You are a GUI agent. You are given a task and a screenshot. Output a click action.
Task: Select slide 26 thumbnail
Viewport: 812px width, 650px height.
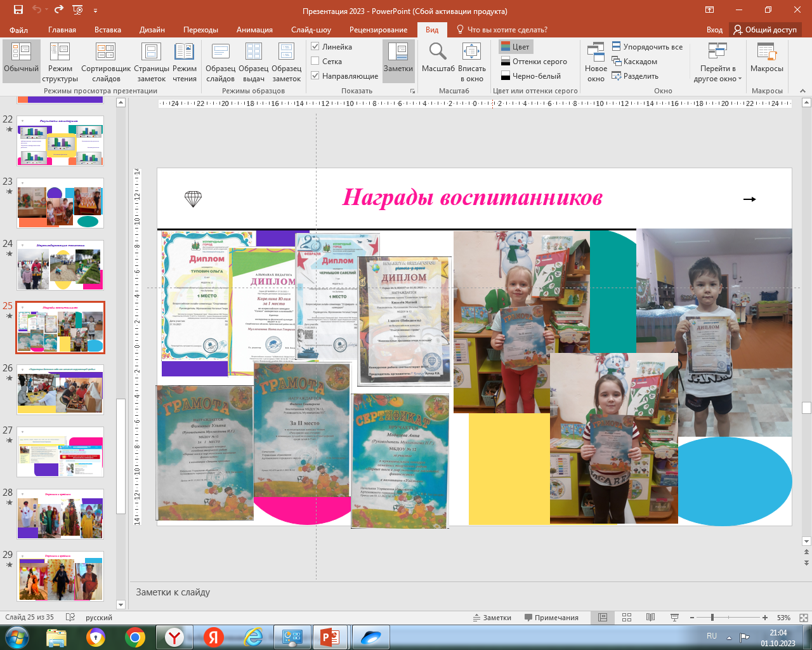click(x=60, y=390)
